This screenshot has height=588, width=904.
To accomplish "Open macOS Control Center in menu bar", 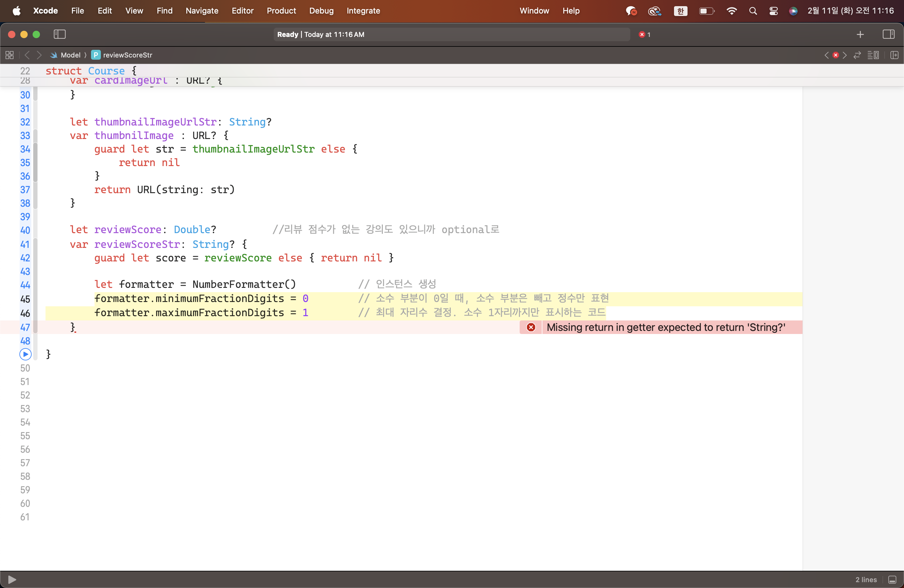I will coord(773,11).
